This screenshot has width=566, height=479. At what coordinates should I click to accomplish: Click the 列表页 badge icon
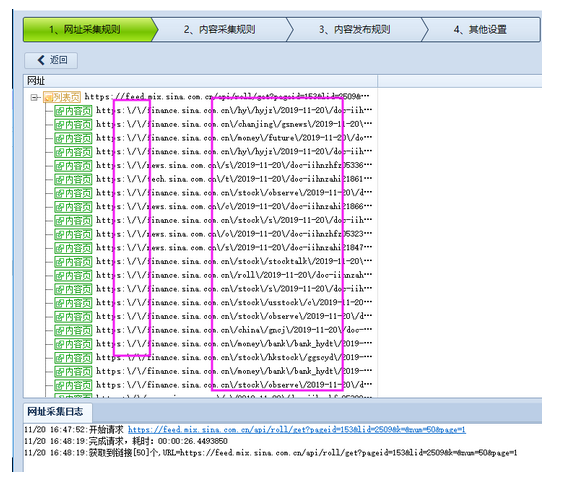pos(62,97)
